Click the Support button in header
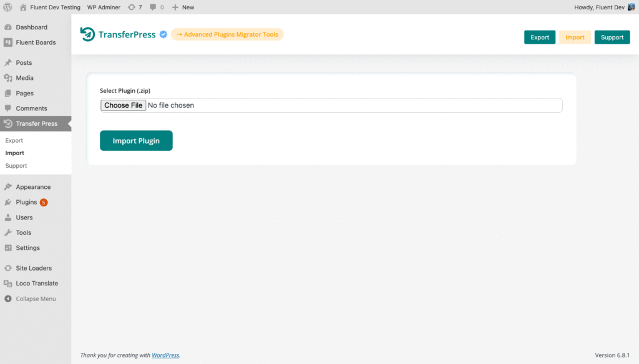The image size is (639, 364). click(612, 37)
